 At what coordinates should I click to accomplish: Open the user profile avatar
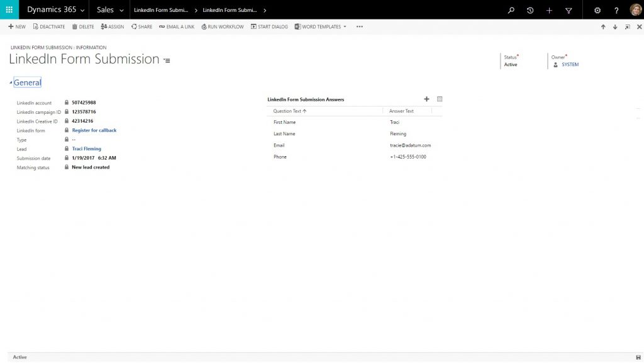click(x=636, y=9)
